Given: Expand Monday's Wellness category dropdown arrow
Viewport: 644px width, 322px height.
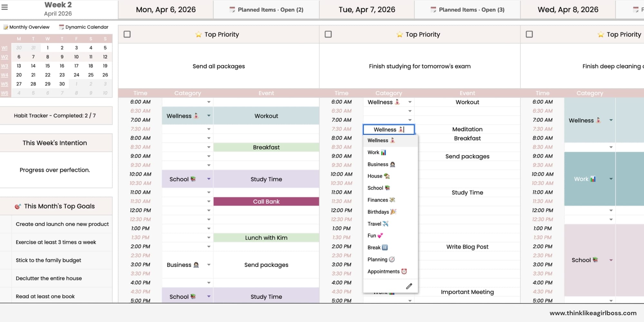Looking at the screenshot, I should [x=209, y=116].
